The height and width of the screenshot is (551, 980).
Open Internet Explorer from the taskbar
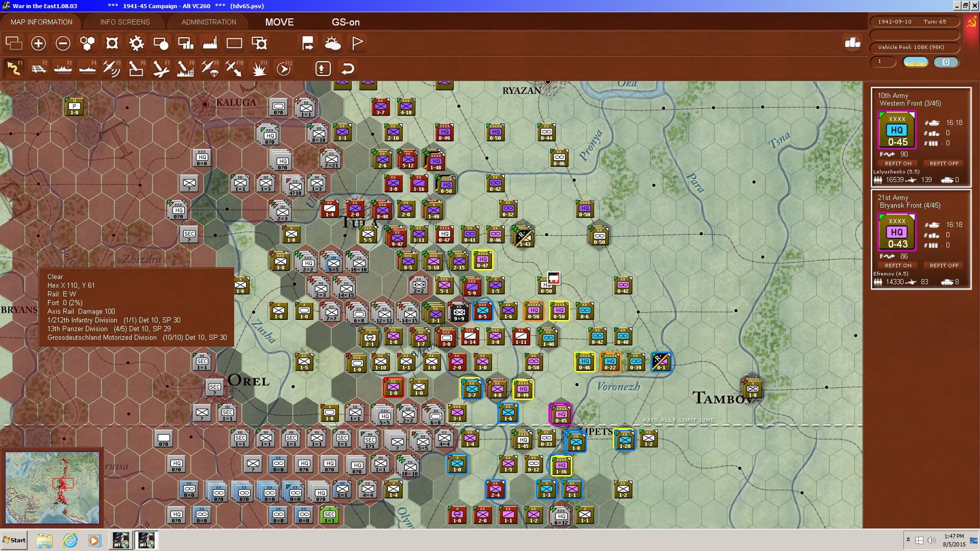click(x=70, y=540)
